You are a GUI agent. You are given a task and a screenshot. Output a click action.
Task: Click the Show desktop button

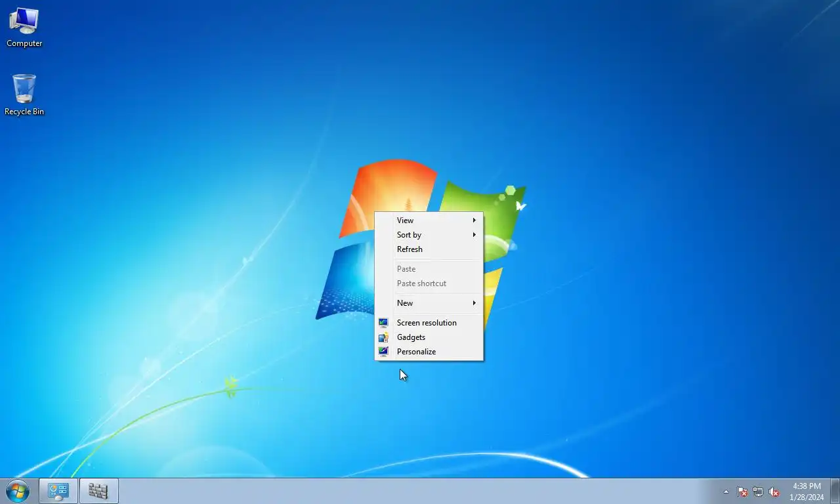click(835, 491)
